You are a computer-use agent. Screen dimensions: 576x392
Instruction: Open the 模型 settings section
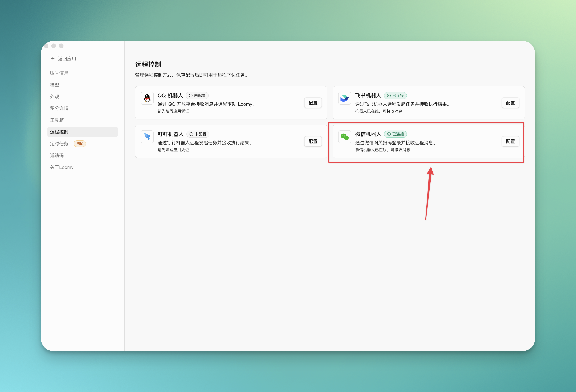[54, 85]
